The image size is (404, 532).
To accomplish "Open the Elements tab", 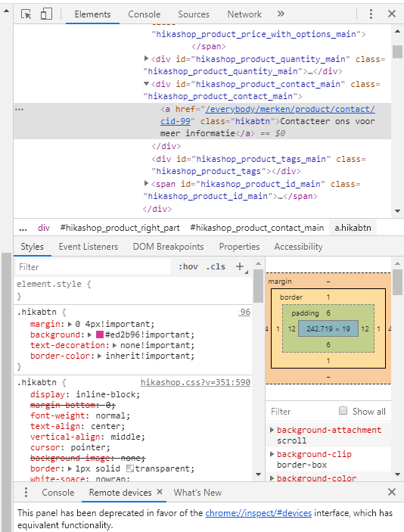I will coord(92,14).
